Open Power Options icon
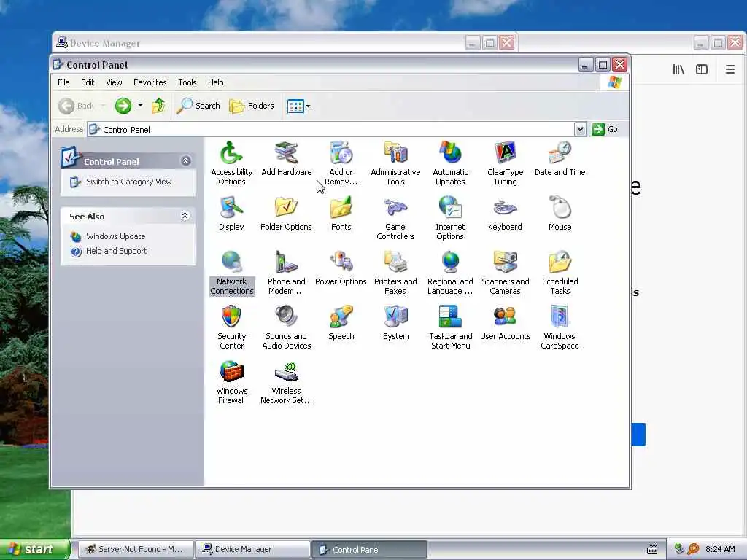 coord(341,268)
